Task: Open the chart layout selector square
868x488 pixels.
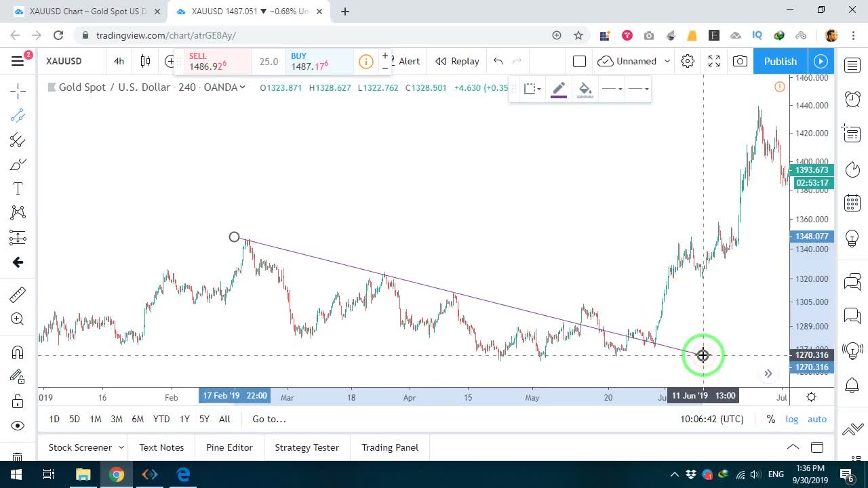Action: coord(579,61)
